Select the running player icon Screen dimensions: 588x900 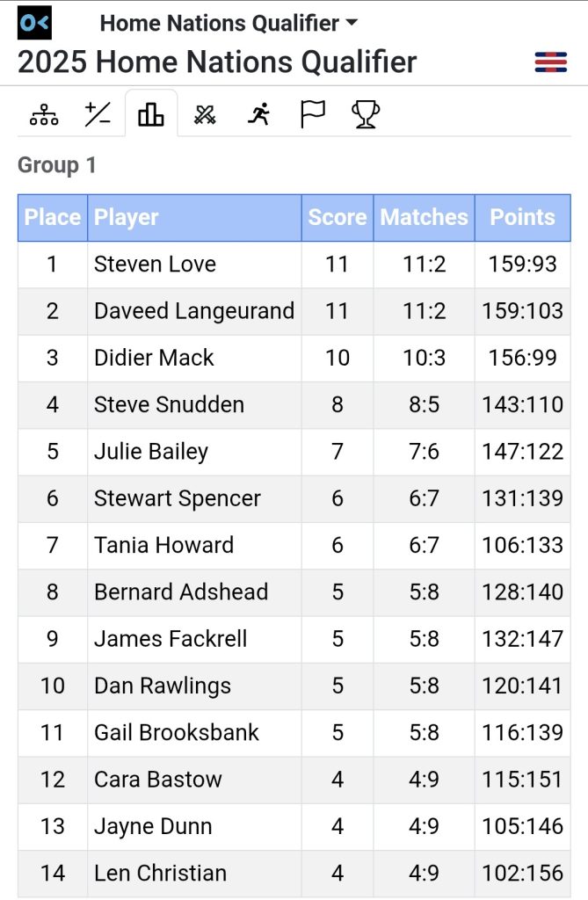(259, 114)
